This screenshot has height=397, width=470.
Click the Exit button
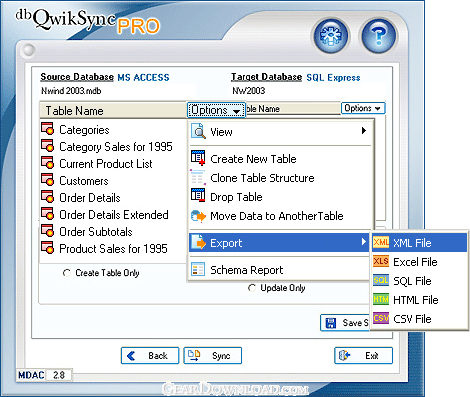pos(364,356)
